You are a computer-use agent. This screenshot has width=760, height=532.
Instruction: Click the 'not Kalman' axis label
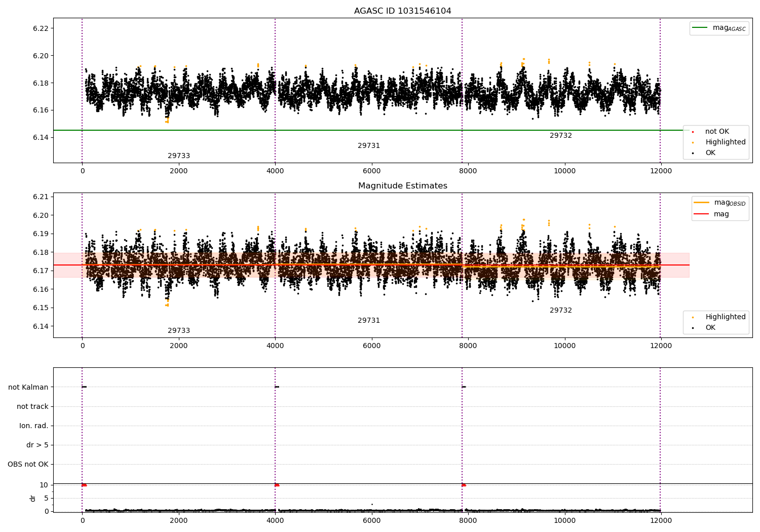tap(28, 388)
